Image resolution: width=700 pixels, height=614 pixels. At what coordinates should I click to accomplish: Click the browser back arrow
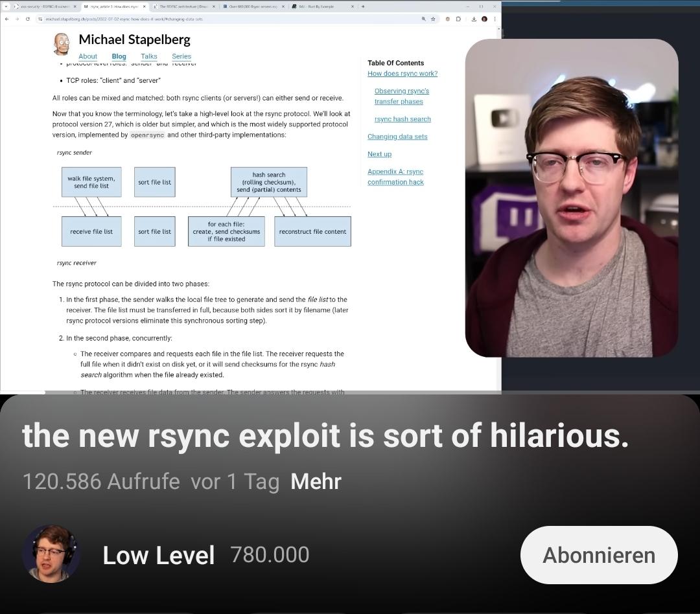pos(6,19)
